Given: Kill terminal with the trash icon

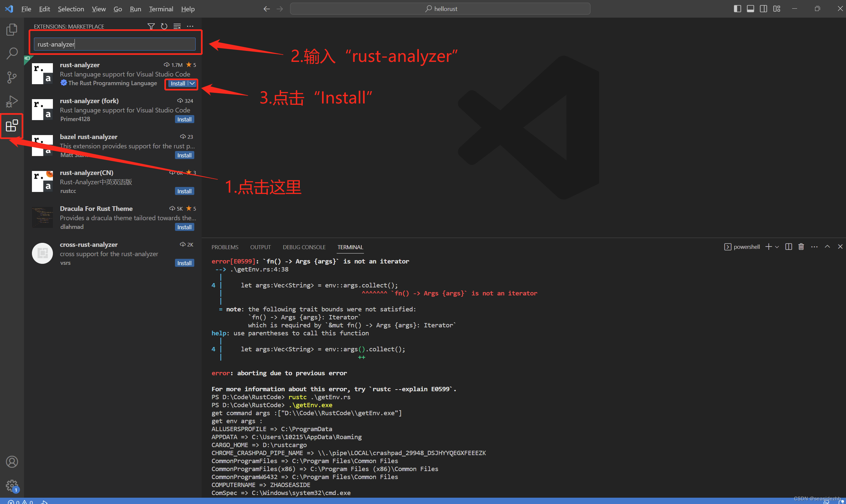Looking at the screenshot, I should (801, 247).
